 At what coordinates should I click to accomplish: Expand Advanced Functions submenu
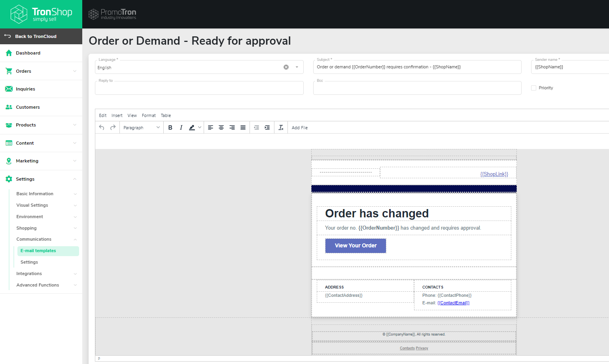click(x=75, y=285)
